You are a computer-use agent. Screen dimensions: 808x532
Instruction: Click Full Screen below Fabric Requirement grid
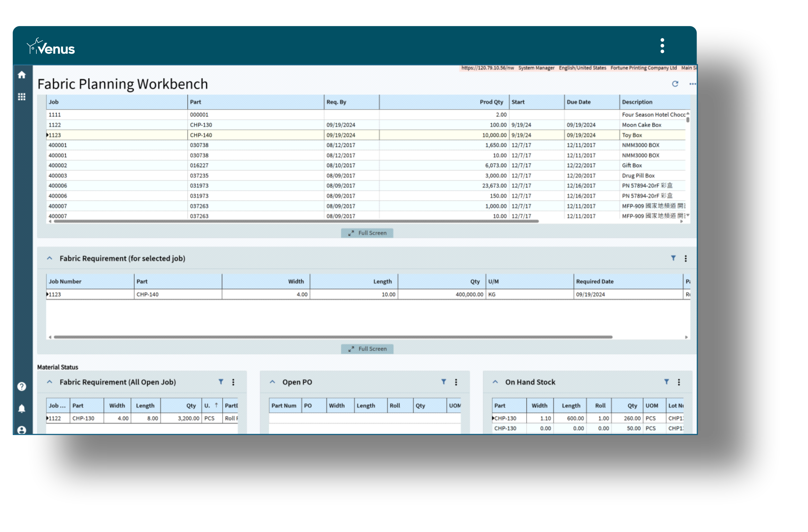(368, 350)
